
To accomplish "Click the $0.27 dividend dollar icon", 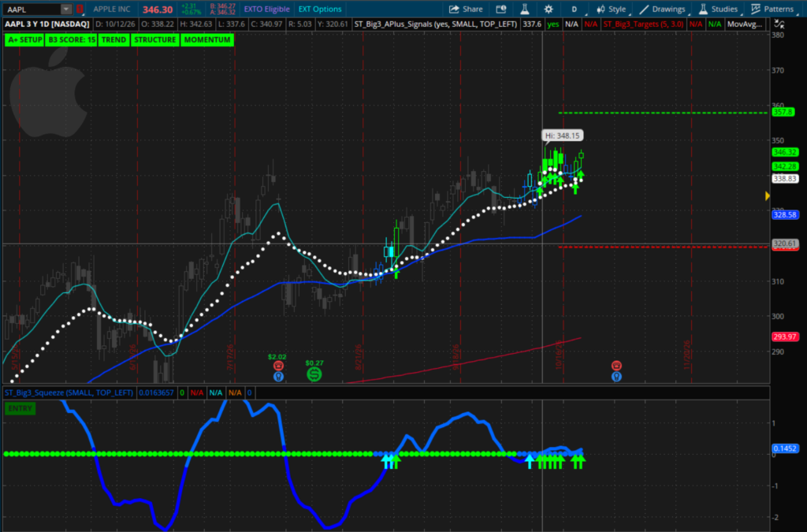I will tap(314, 374).
